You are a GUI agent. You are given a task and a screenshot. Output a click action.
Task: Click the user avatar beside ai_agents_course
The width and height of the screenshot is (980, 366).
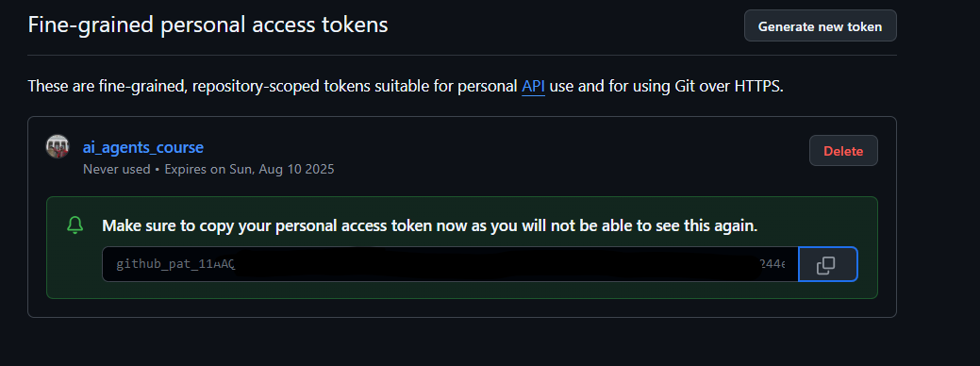pos(58,147)
